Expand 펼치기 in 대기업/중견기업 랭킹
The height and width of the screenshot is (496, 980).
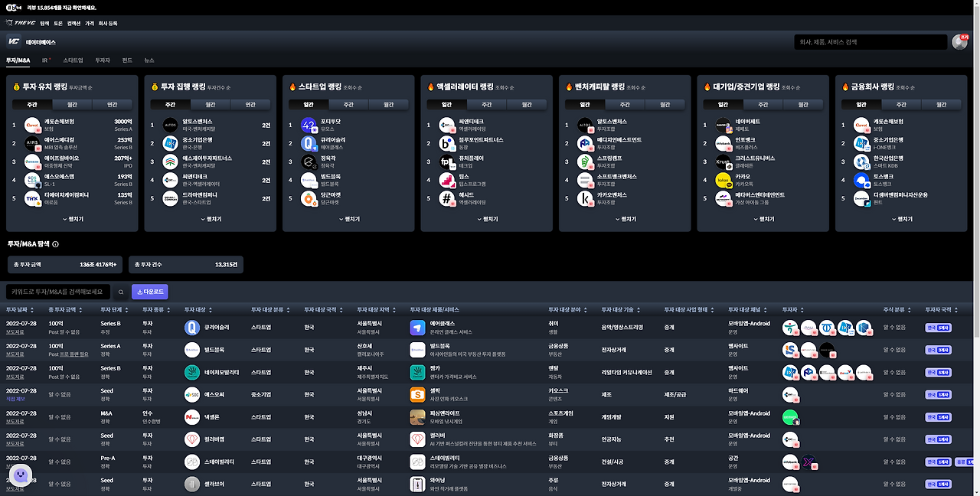point(763,219)
